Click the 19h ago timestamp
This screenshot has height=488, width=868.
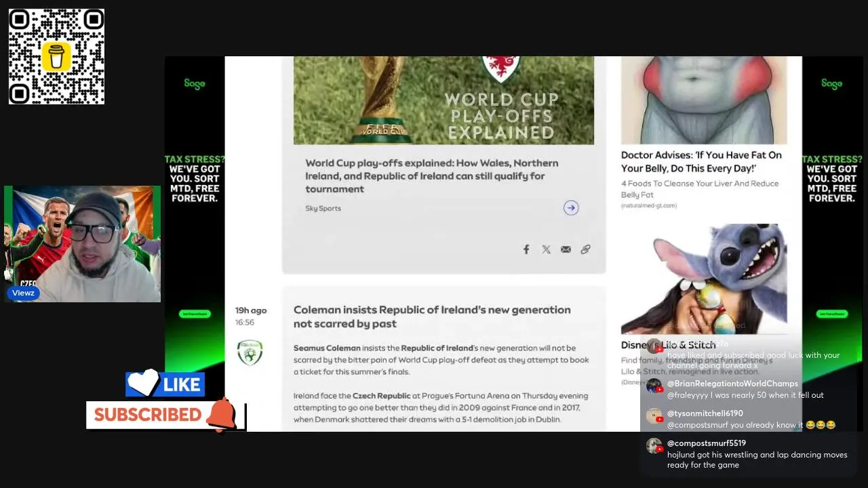coord(251,310)
